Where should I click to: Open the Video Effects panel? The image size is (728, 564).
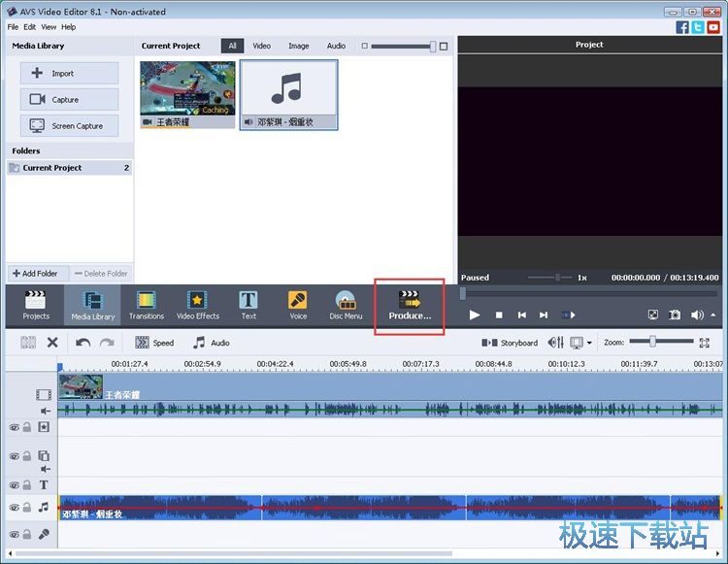[x=198, y=305]
